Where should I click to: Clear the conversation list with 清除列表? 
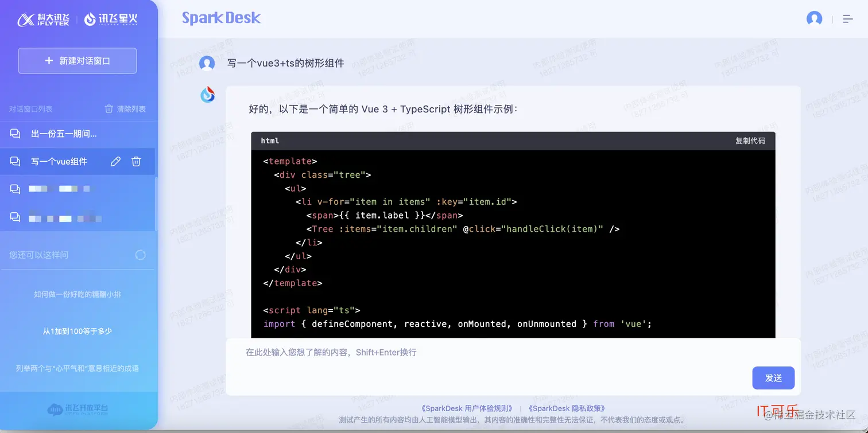click(125, 109)
